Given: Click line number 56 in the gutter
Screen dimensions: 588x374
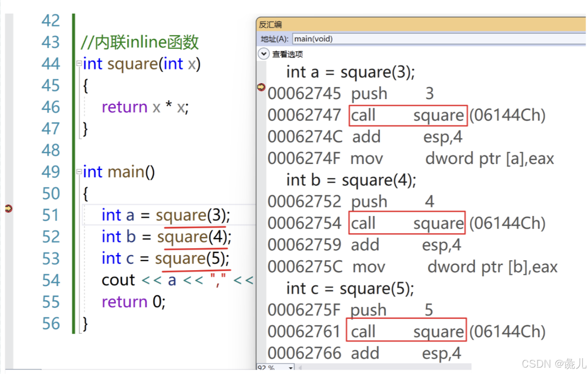Looking at the screenshot, I should (51, 323).
